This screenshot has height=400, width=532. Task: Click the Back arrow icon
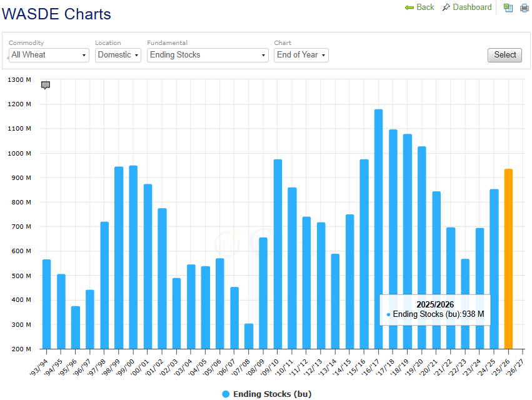click(x=409, y=7)
